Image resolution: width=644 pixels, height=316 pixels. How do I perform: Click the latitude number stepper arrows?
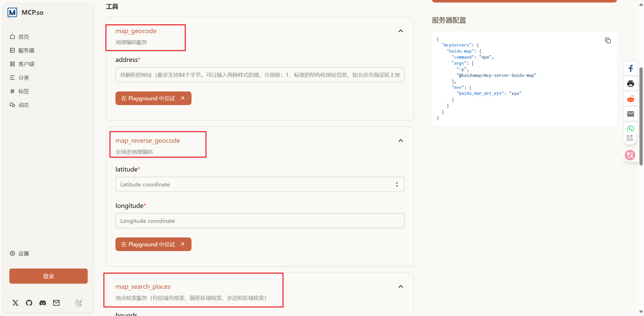click(x=397, y=184)
